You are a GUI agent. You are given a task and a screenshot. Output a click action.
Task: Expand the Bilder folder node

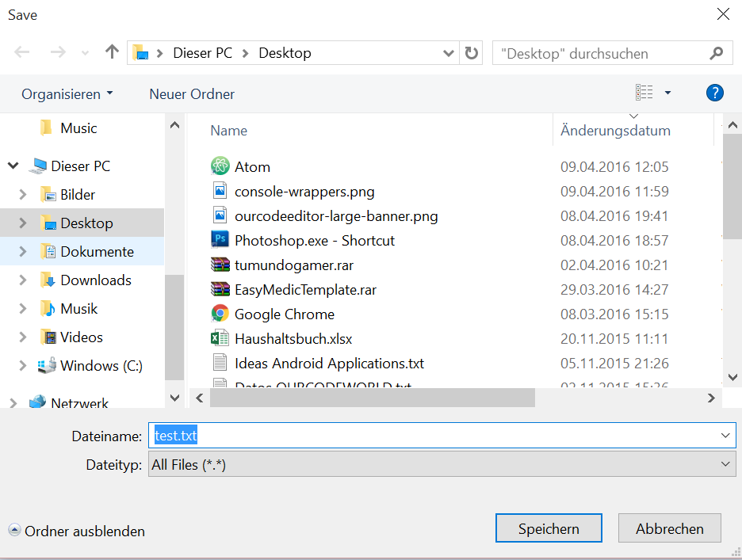23,194
